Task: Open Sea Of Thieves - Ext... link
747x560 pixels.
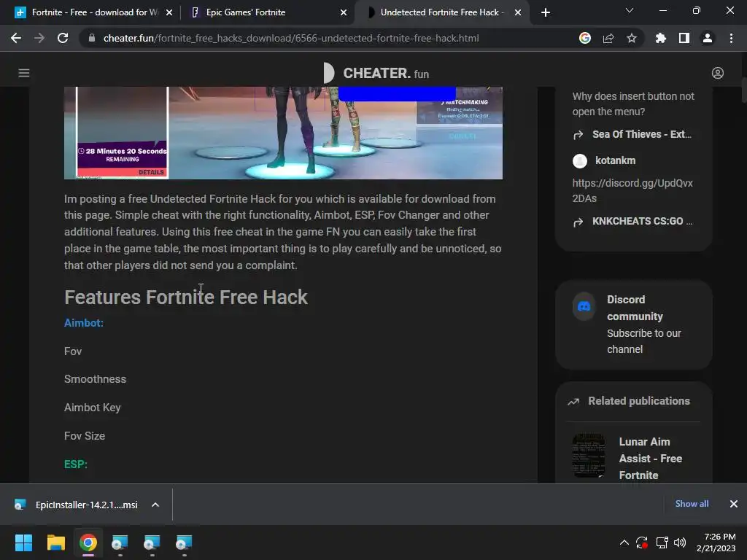Action: [x=641, y=134]
